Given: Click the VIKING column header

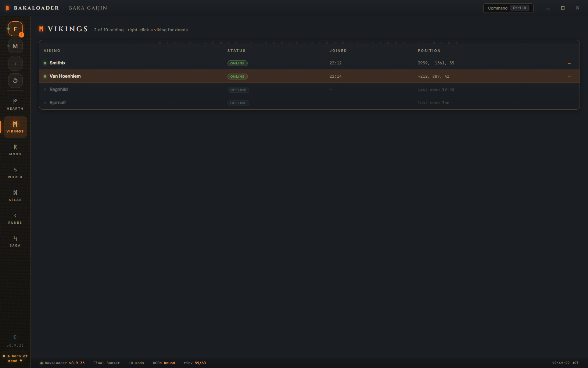Looking at the screenshot, I should (52, 51).
